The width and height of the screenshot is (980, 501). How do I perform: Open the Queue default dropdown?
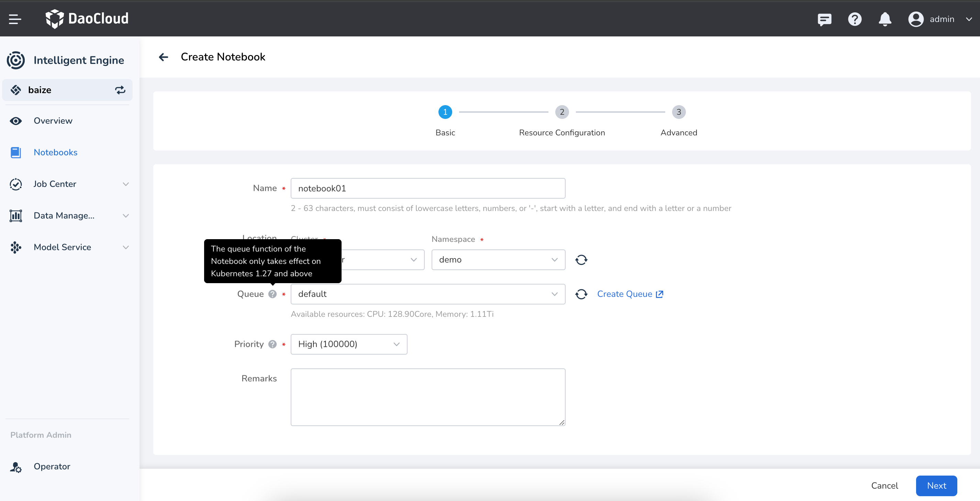pos(427,294)
